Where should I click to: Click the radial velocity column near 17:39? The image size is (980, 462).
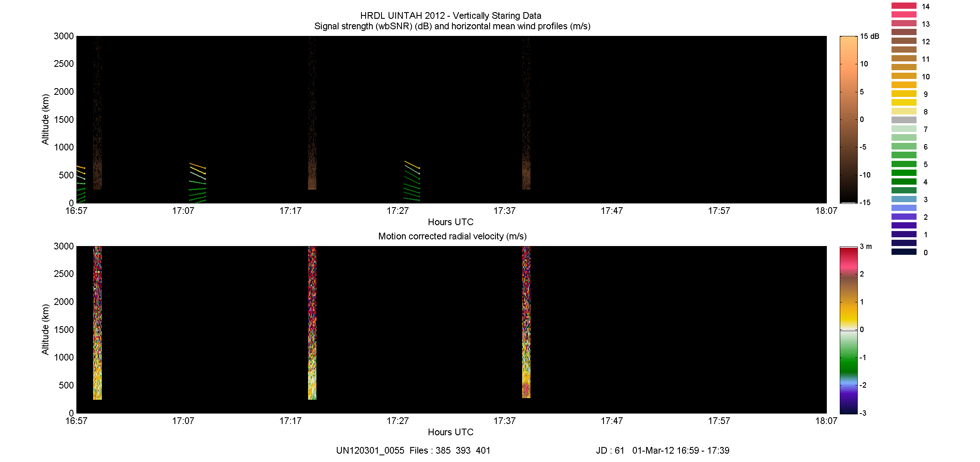[526, 322]
